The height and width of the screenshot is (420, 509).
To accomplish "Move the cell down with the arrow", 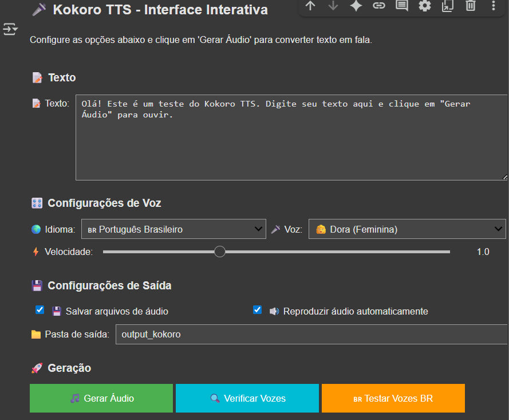I will click(333, 6).
